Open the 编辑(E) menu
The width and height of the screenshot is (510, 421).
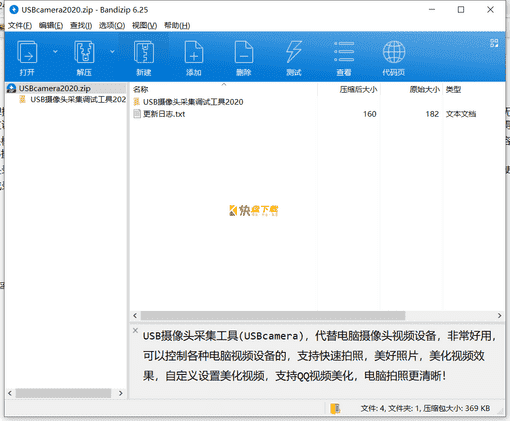[51, 25]
